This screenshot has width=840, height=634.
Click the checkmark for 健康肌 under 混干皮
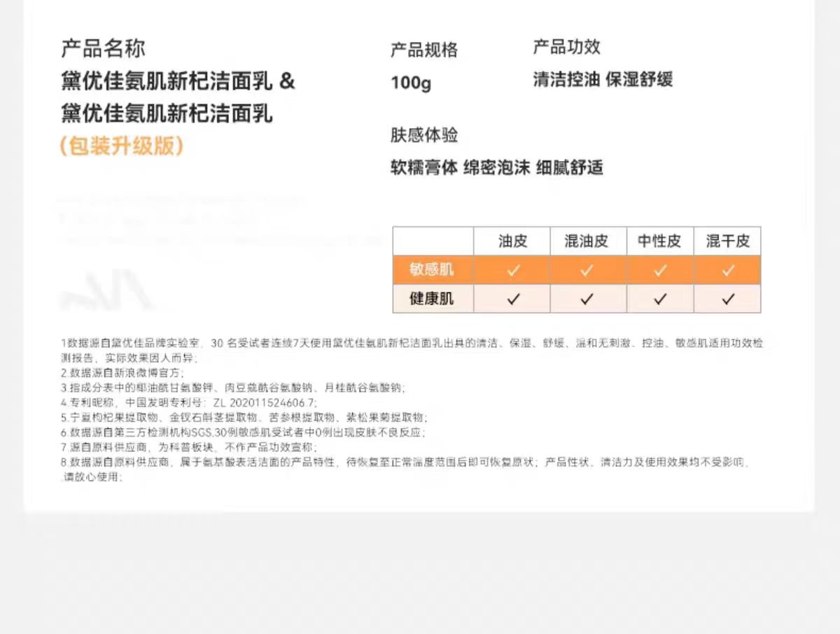(x=728, y=299)
